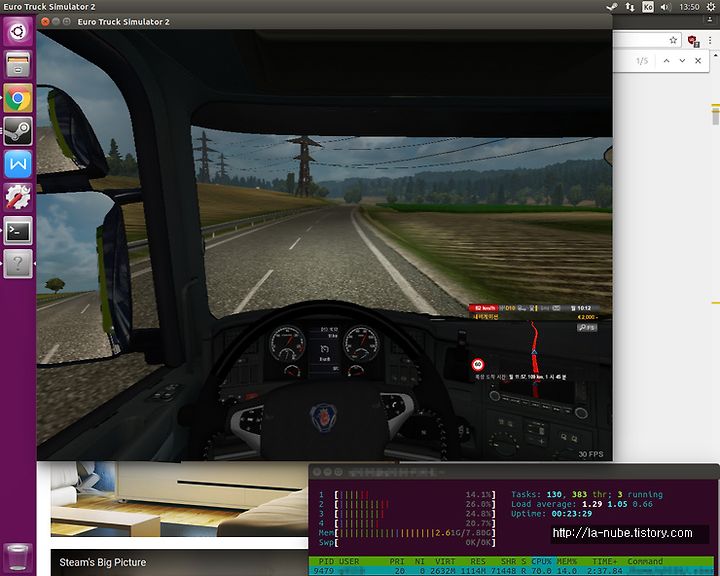720x576 pixels.
Task: Click the Euro Truck Simulator 2 title bar
Action: tap(324, 22)
